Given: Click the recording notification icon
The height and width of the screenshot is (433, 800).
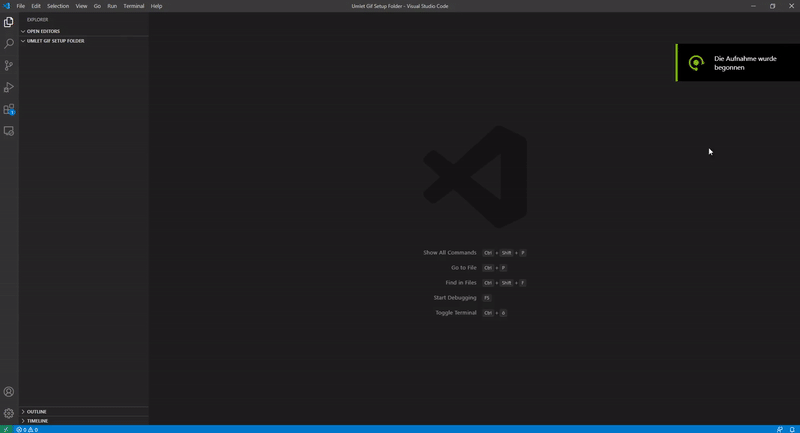Looking at the screenshot, I should coord(696,63).
